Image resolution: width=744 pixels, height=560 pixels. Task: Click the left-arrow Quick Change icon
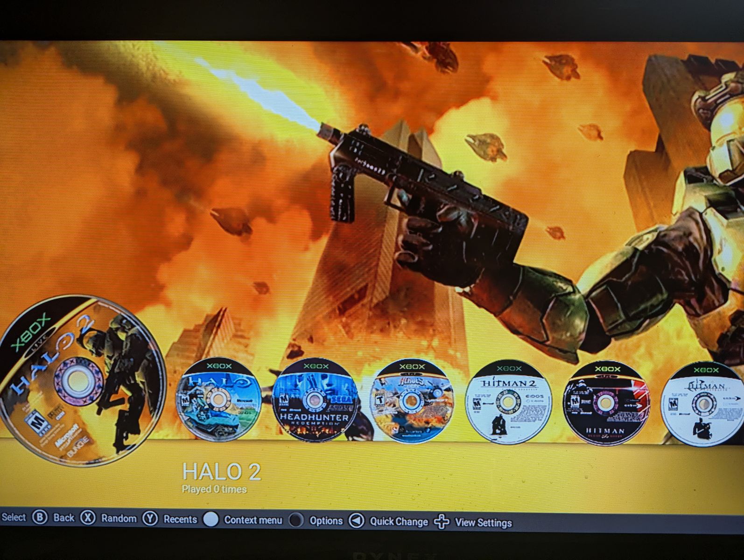tap(357, 521)
